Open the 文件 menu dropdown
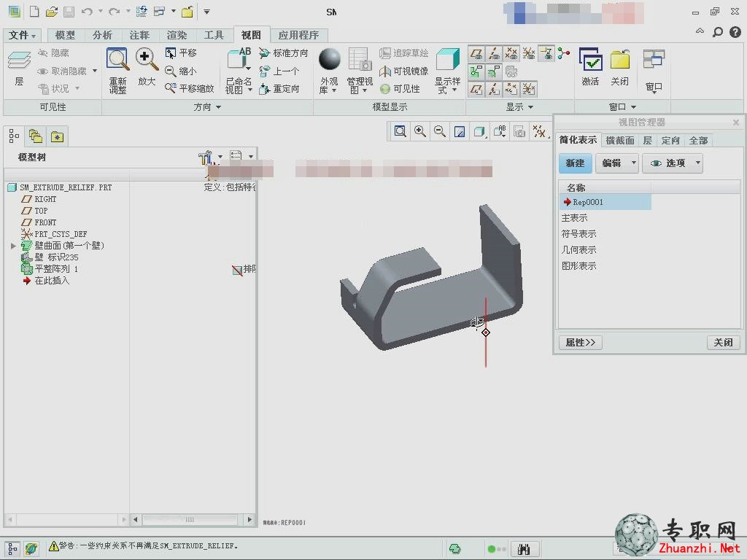 click(23, 35)
